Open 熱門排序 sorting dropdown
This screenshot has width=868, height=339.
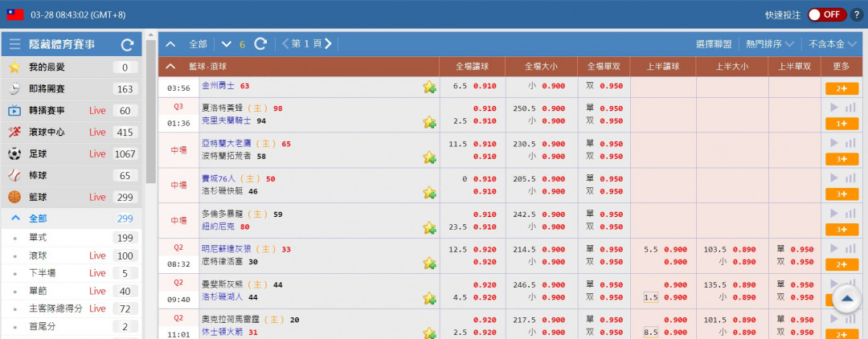click(770, 44)
